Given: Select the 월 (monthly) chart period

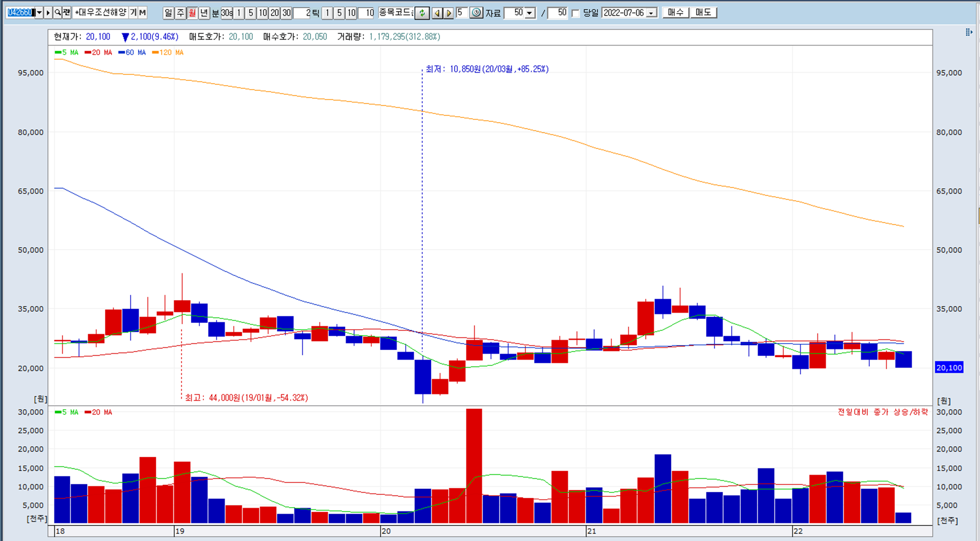Looking at the screenshot, I should pyautogui.click(x=192, y=13).
